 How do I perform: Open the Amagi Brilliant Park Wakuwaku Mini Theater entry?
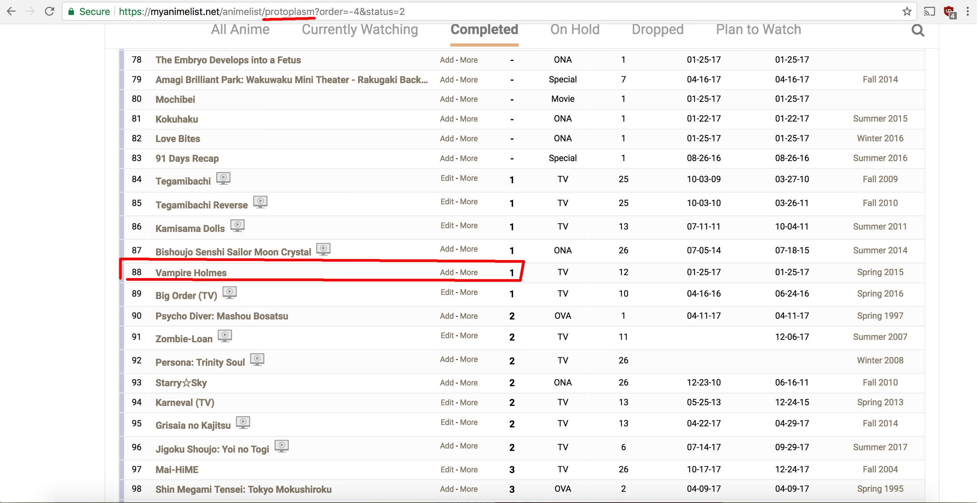pos(292,80)
